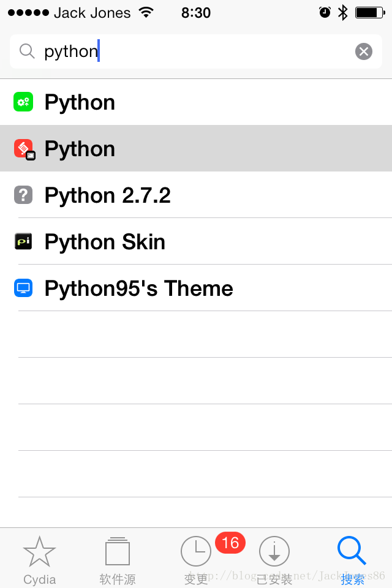Open Python Skin package
The width and height of the screenshot is (392, 588).
196,241
